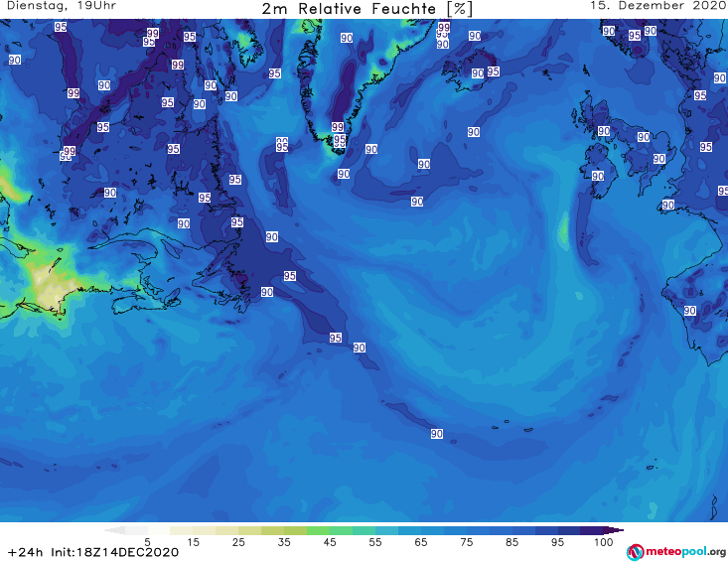Click the 90 contour label on Ireland
The height and width of the screenshot is (562, 728).
click(598, 176)
